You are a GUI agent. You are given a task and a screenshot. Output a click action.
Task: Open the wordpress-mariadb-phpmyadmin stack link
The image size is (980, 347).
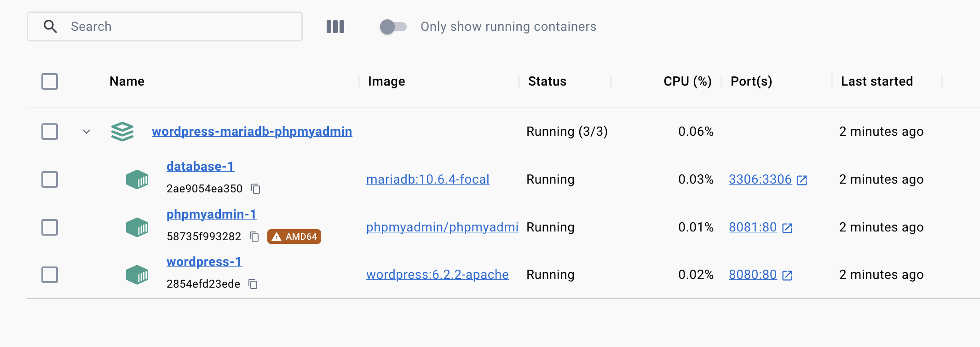tap(252, 132)
